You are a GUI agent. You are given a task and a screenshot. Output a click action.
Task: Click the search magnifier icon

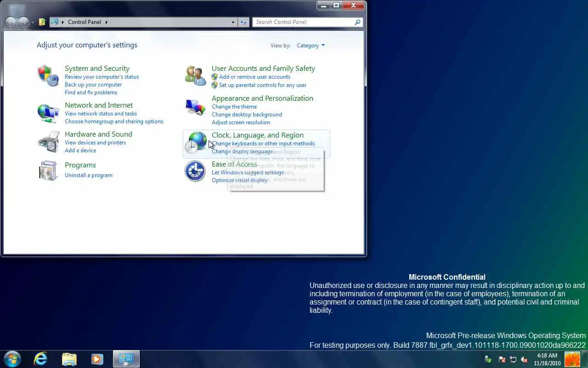pyautogui.click(x=357, y=22)
